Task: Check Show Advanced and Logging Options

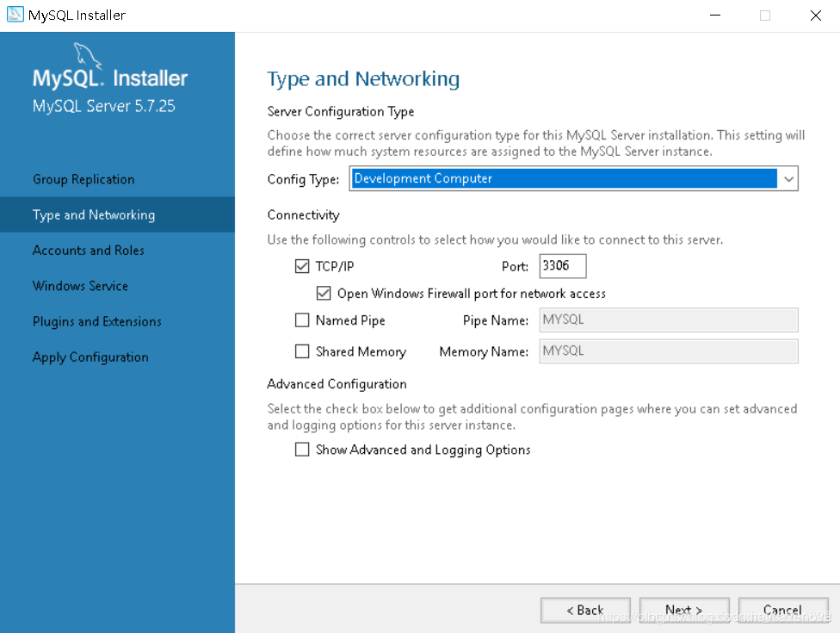Action: [302, 450]
